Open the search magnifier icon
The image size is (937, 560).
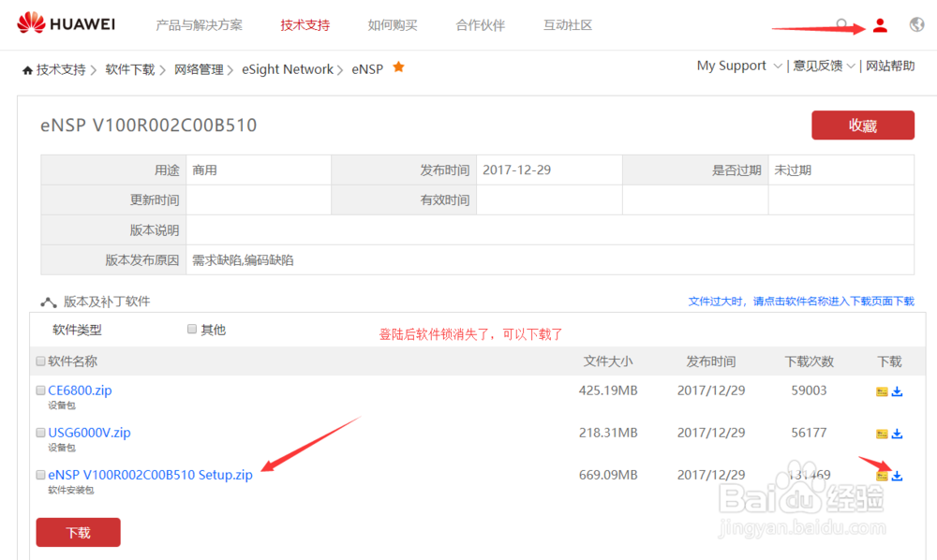coord(841,24)
